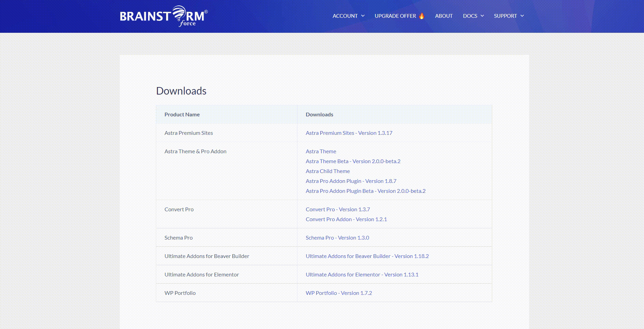Download the Astra Theme
The image size is (644, 329).
pos(321,151)
